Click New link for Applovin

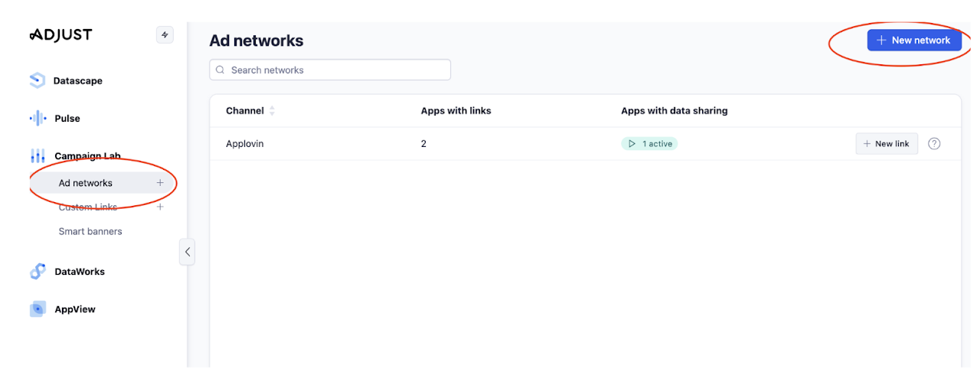tap(886, 144)
